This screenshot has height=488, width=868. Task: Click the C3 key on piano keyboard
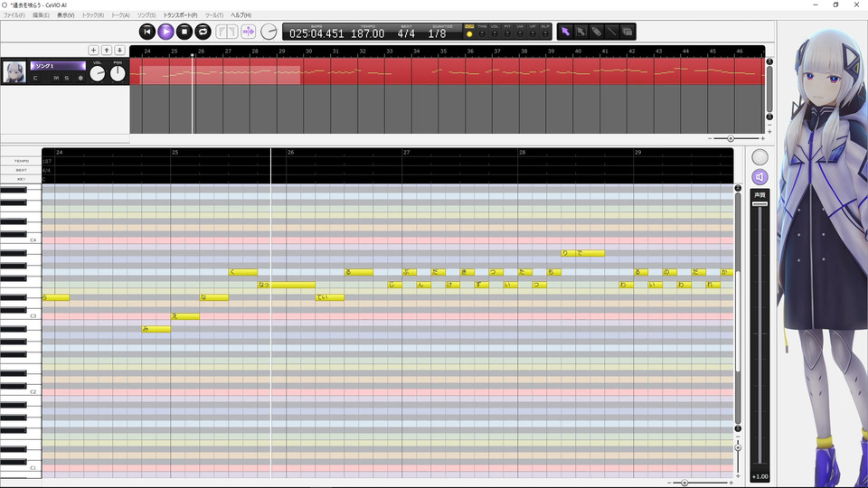[21, 316]
